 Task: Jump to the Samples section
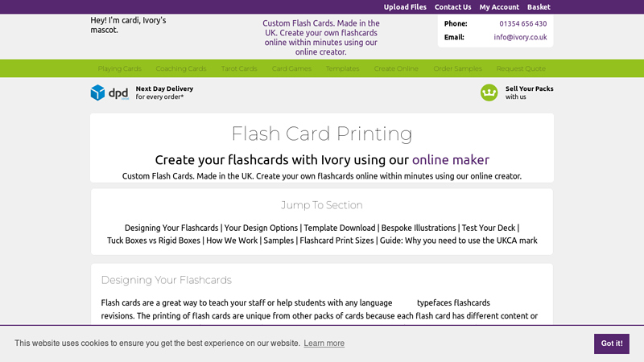coord(279,241)
